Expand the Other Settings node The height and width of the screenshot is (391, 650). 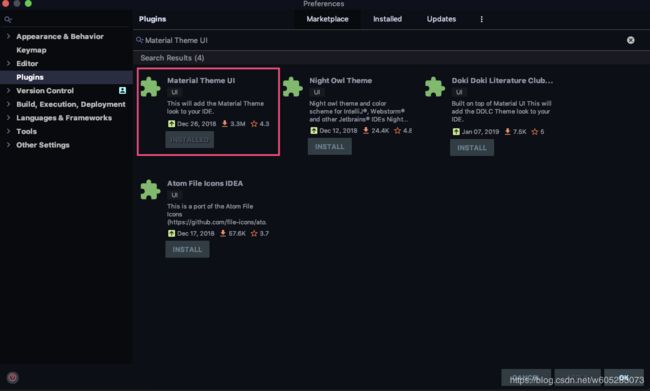click(x=8, y=145)
